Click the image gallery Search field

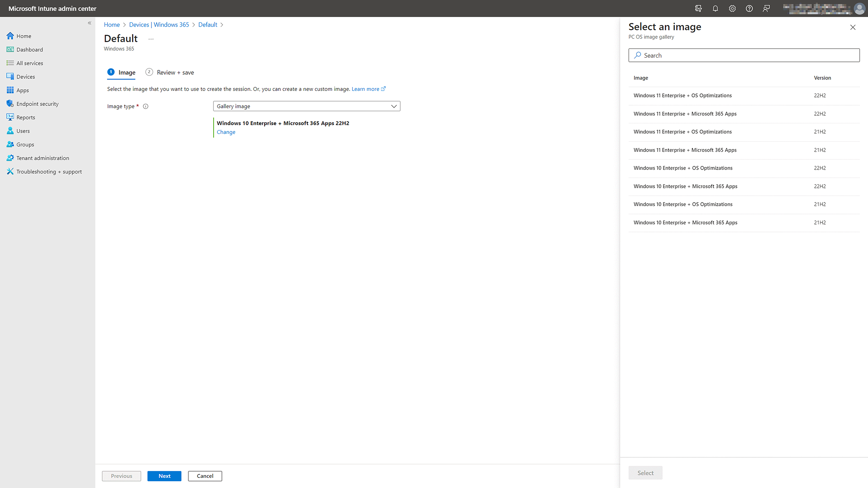click(x=743, y=55)
